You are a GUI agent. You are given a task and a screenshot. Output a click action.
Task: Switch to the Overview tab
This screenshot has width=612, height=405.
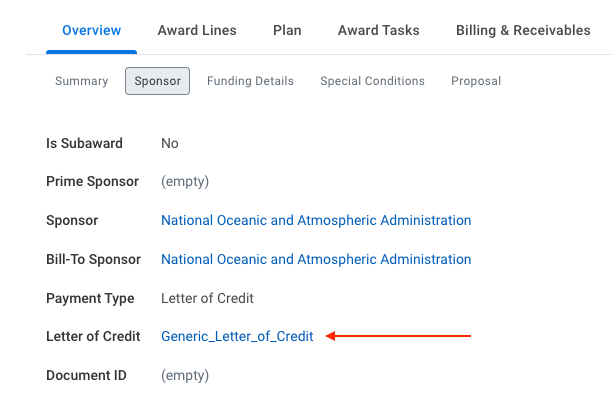pyautogui.click(x=91, y=31)
